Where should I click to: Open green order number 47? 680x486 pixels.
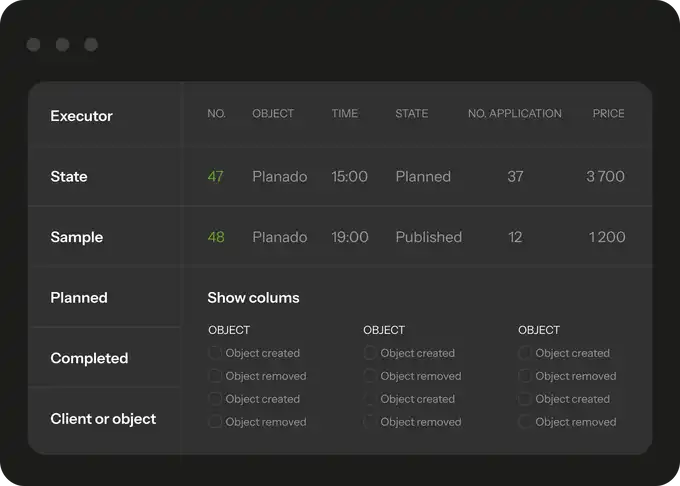coord(215,177)
